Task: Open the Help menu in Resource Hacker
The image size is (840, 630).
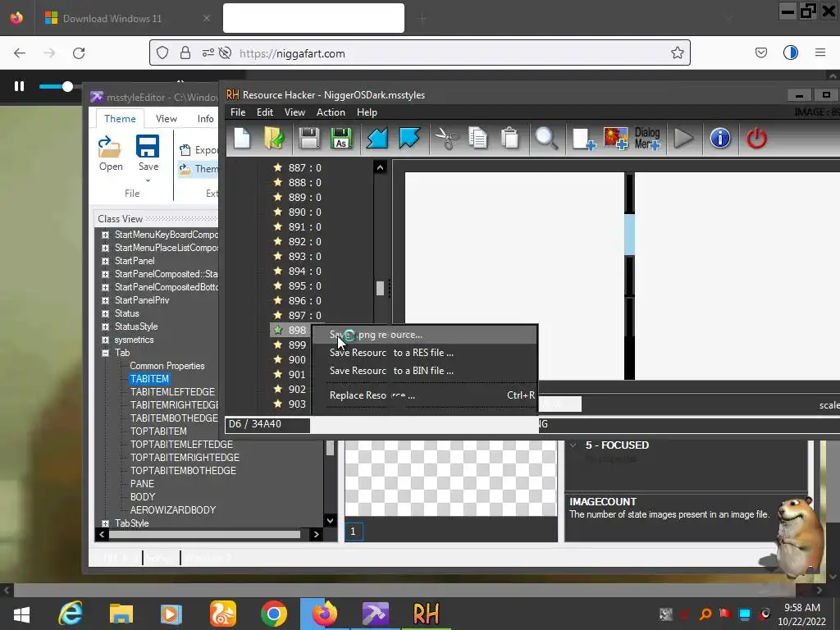Action: [x=367, y=112]
